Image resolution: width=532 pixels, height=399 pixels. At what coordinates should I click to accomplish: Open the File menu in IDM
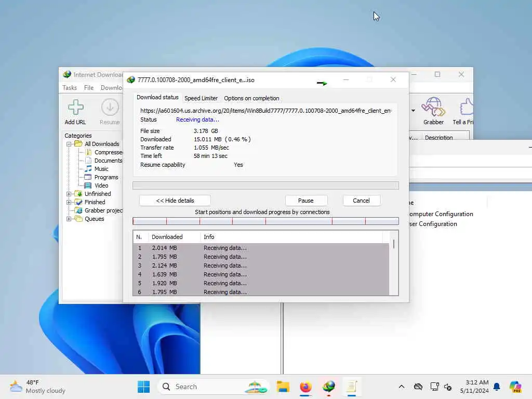pos(89,87)
